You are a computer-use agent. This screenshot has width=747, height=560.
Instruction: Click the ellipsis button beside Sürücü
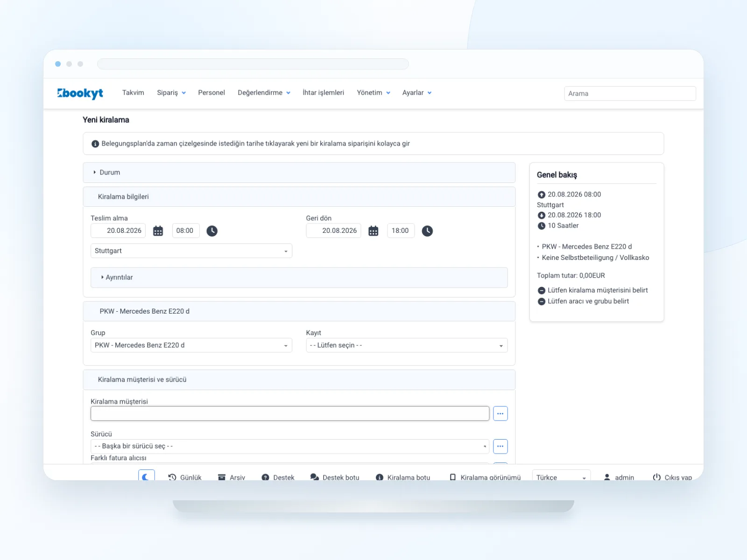pos(500,446)
